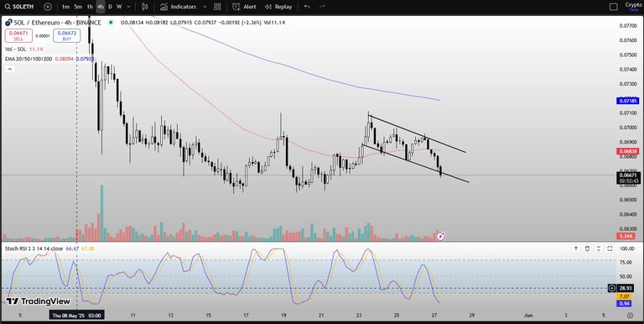Click the green market status dot
The height and width of the screenshot is (324, 644).
point(111,23)
